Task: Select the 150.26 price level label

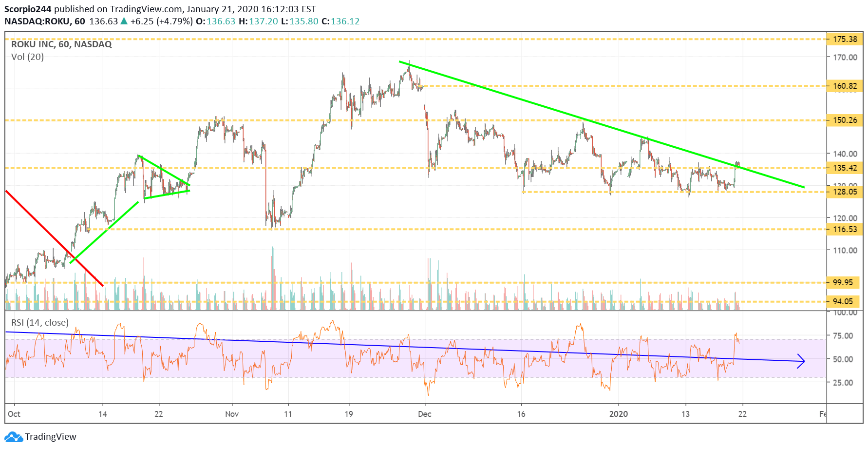Action: (845, 120)
